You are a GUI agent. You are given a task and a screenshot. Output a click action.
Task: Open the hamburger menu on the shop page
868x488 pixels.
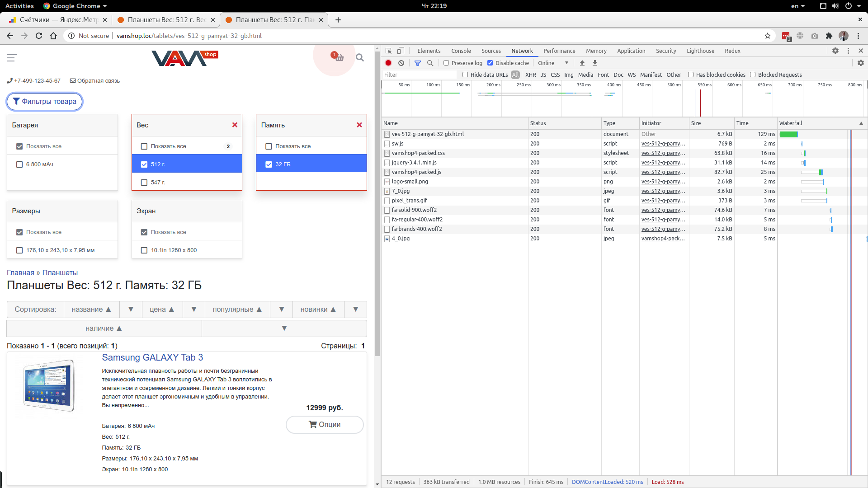(x=12, y=58)
